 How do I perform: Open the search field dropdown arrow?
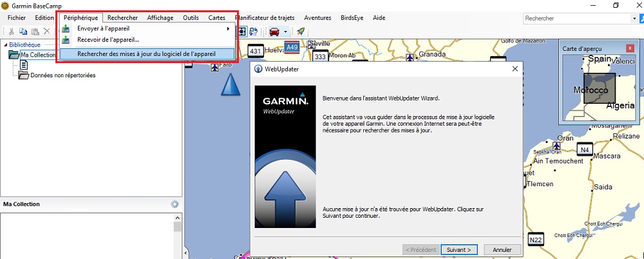click(x=634, y=19)
